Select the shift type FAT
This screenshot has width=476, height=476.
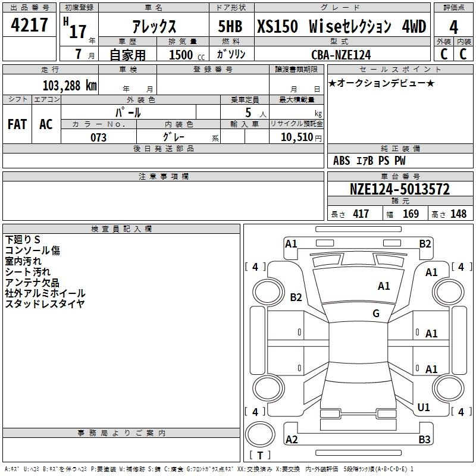[17, 124]
